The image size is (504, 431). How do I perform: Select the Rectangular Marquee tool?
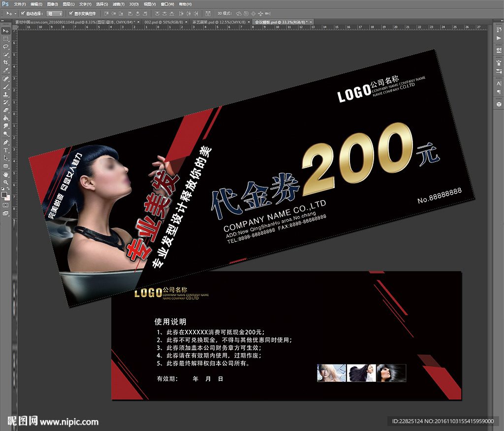(x=6, y=38)
